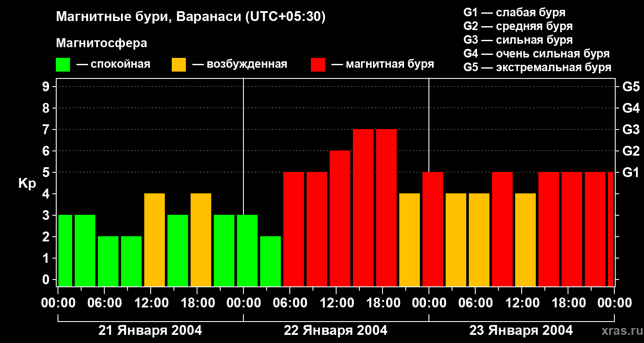
Task: Click the '— спокойная' legend label
Action: 113,64
